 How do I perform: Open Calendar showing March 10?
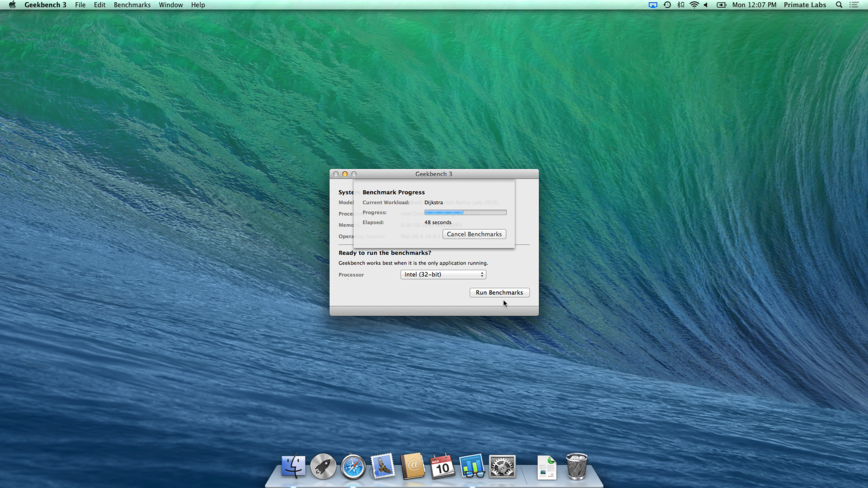(442, 466)
